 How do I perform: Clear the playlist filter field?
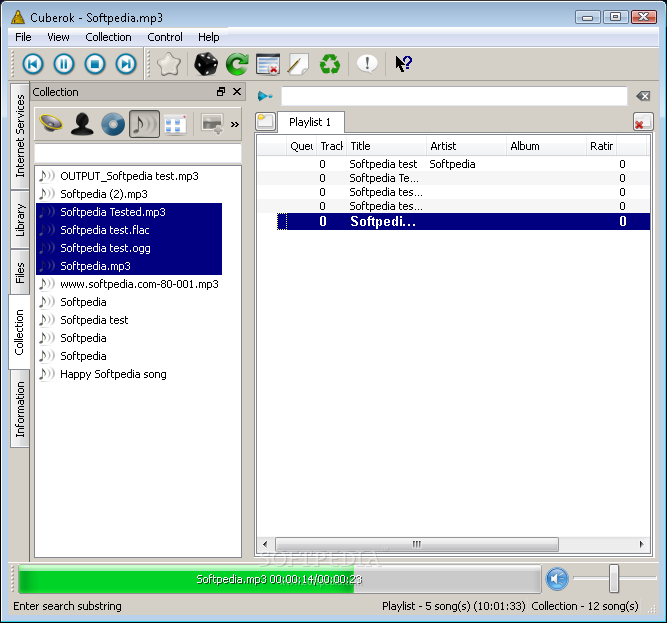click(x=643, y=96)
